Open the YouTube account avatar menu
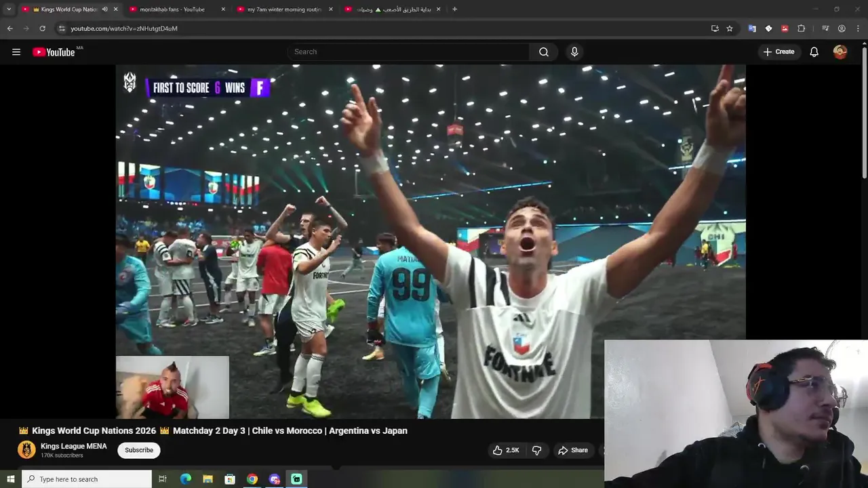Image resolution: width=868 pixels, height=488 pixels. pos(840,52)
